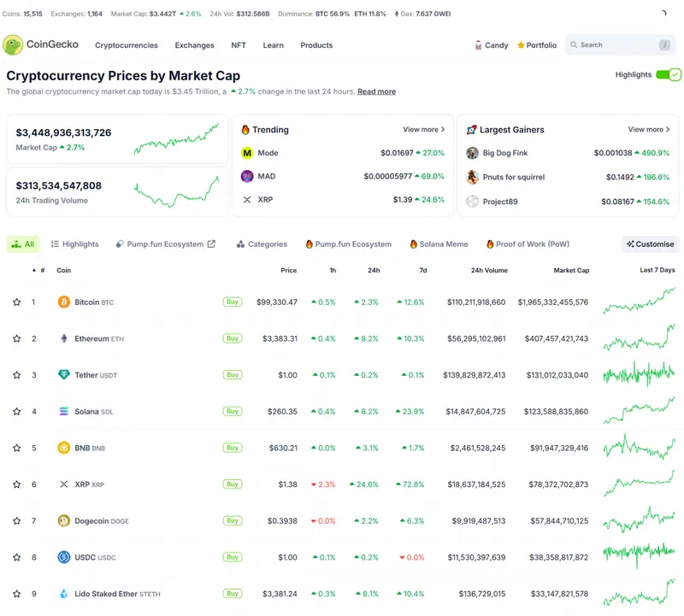Click the search magnifier icon
The height and width of the screenshot is (616, 684).
(574, 44)
